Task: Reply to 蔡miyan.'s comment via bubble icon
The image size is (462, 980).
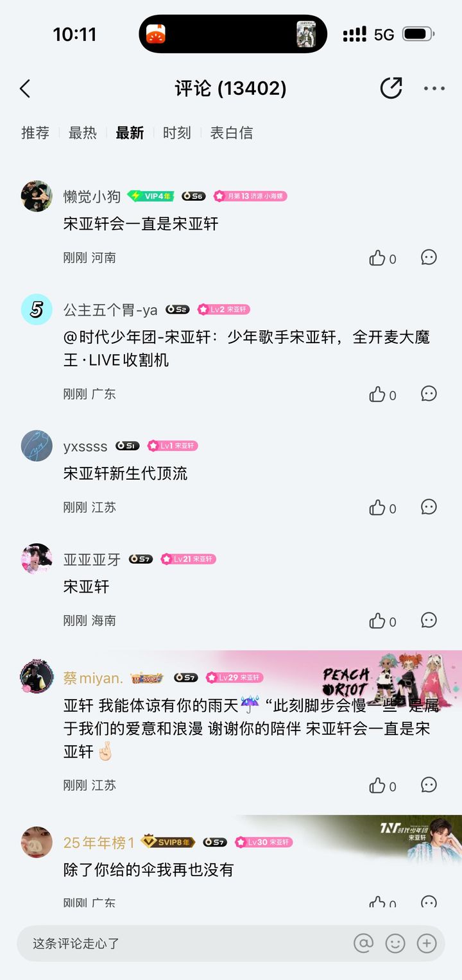Action: tap(429, 784)
